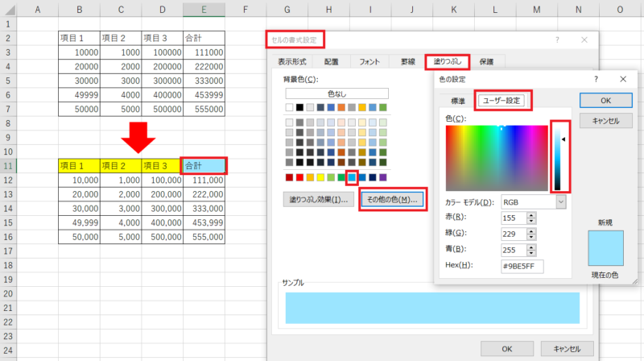Select the 罫線 tab

(408, 62)
